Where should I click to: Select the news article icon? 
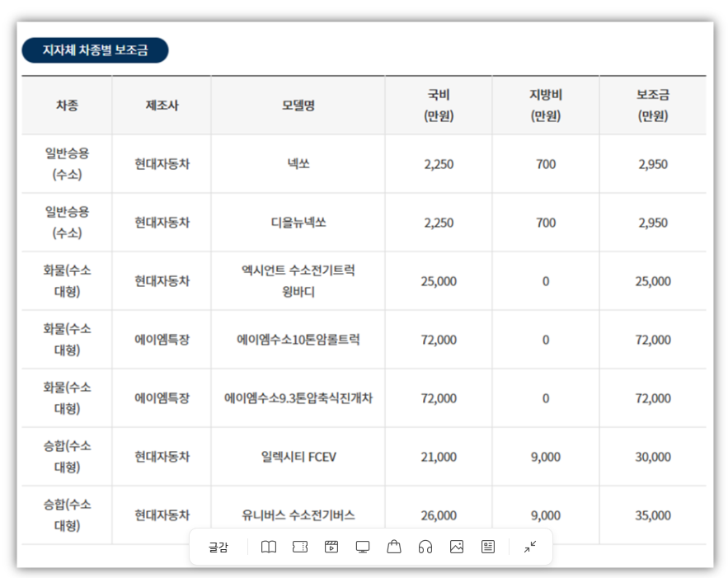pos(488,547)
